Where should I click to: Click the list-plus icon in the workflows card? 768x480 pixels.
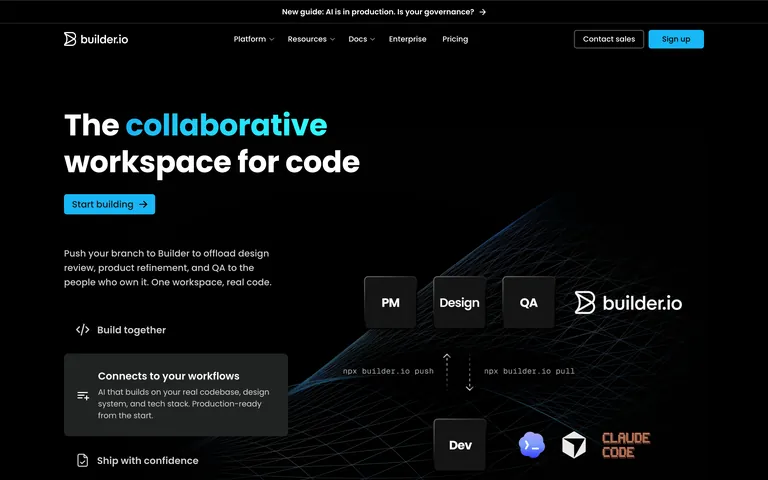coord(83,395)
